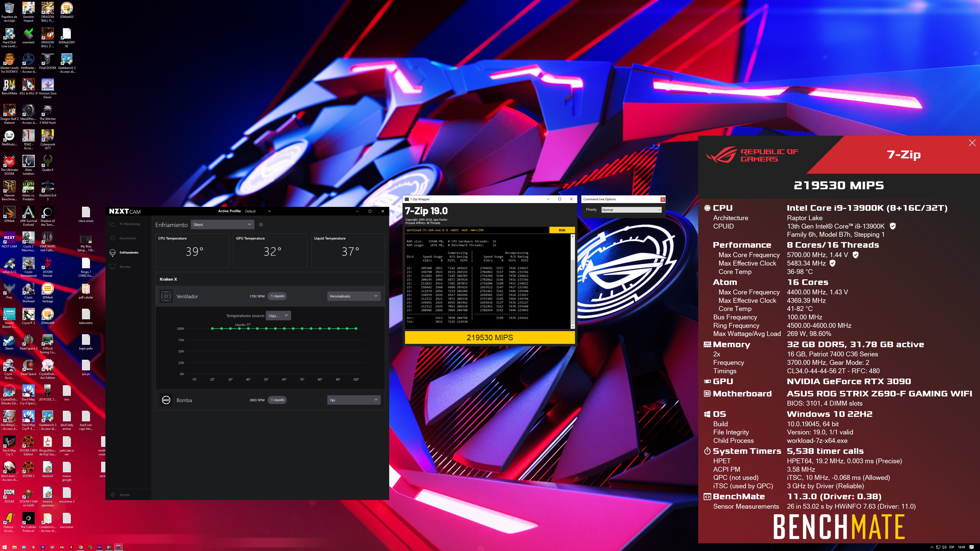Image resolution: width=980 pixels, height=551 pixels.
Task: Select the NZXT CAM desktop shortcut
Action: [9, 240]
